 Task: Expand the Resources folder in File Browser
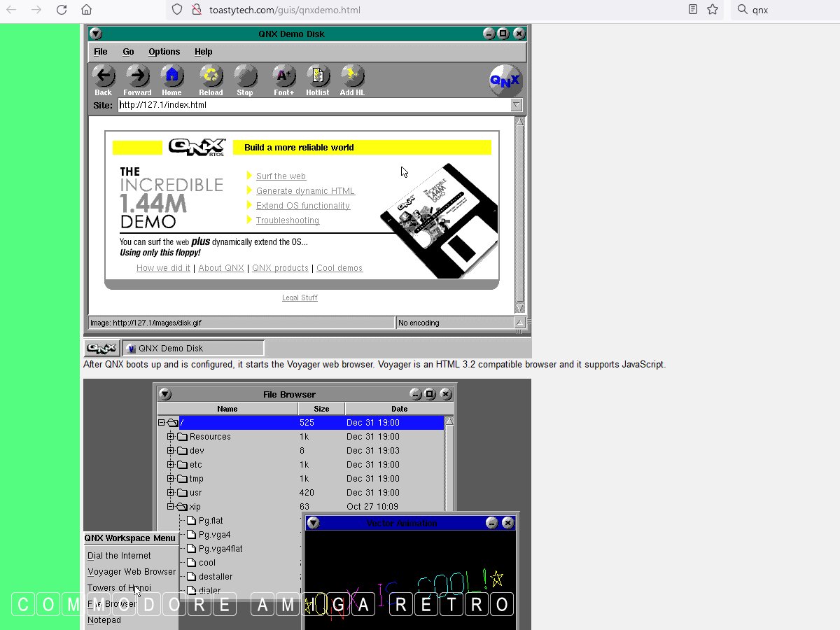(171, 437)
